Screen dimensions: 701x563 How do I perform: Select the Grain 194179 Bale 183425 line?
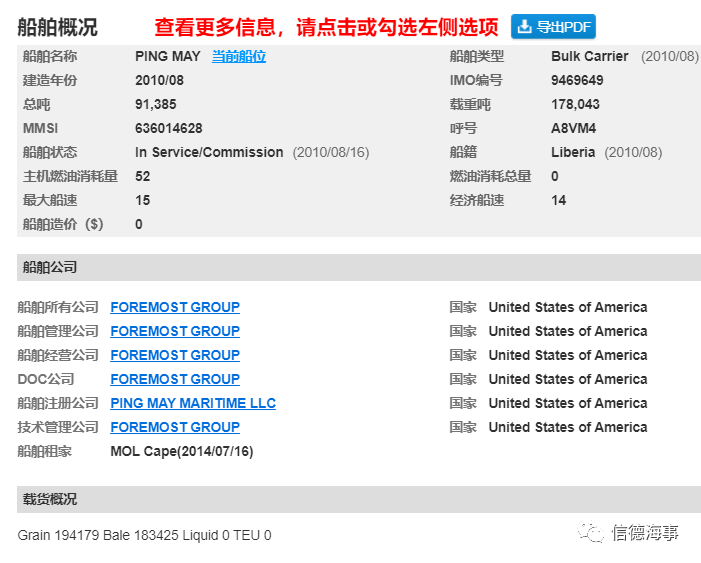(144, 535)
